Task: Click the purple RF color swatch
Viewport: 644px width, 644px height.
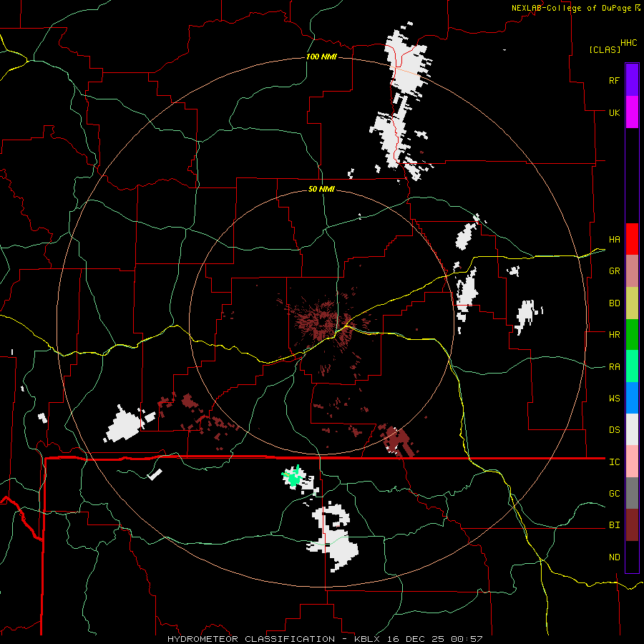Action: pyautogui.click(x=632, y=80)
